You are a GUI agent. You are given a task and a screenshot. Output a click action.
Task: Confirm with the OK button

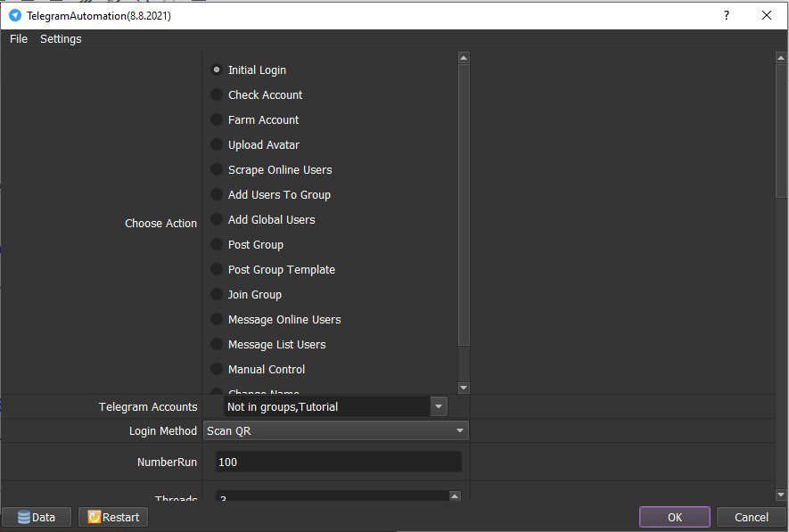675,517
